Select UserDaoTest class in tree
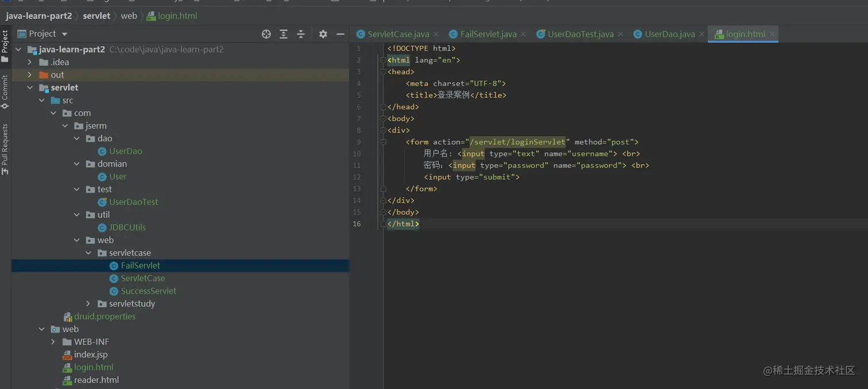This screenshot has height=389, width=868. 134,202
